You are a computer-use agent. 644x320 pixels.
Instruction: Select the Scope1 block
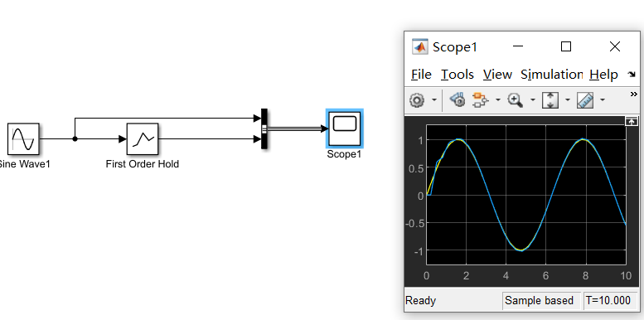pos(345,128)
